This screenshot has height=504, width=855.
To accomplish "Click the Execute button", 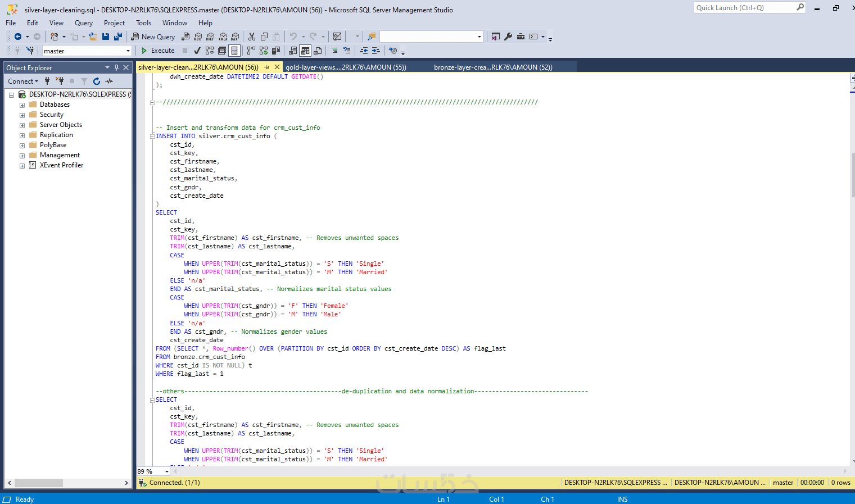I will pyautogui.click(x=158, y=51).
